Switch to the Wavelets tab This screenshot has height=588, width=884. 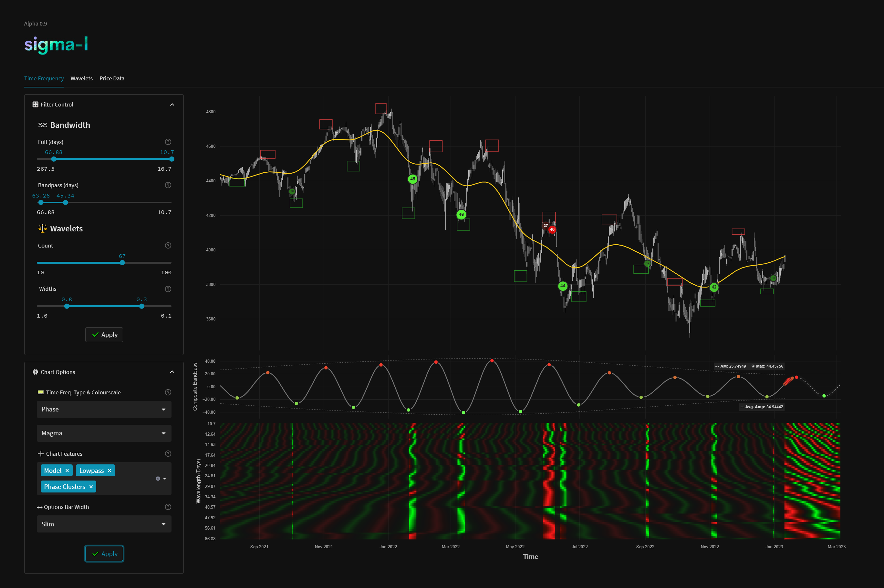81,78
